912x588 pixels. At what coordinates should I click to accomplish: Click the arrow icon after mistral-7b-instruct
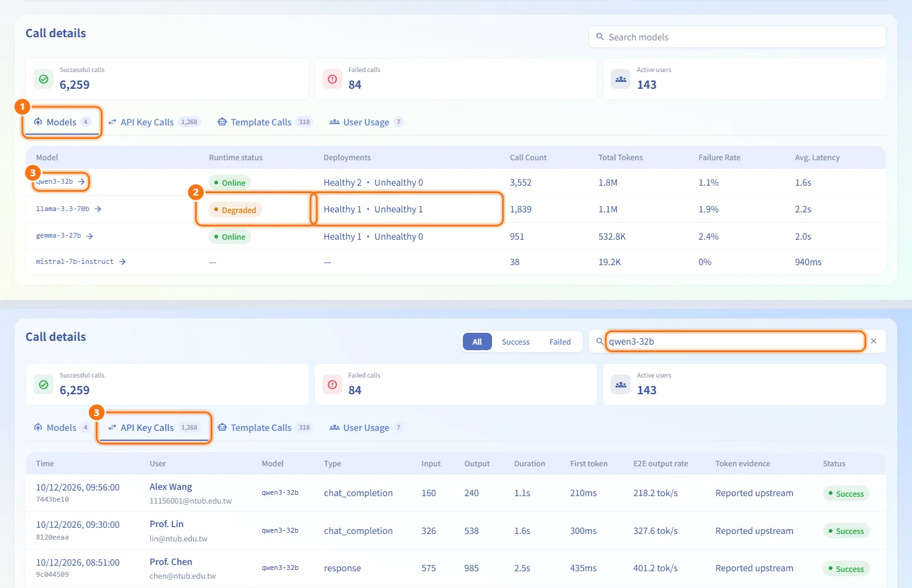pos(122,262)
